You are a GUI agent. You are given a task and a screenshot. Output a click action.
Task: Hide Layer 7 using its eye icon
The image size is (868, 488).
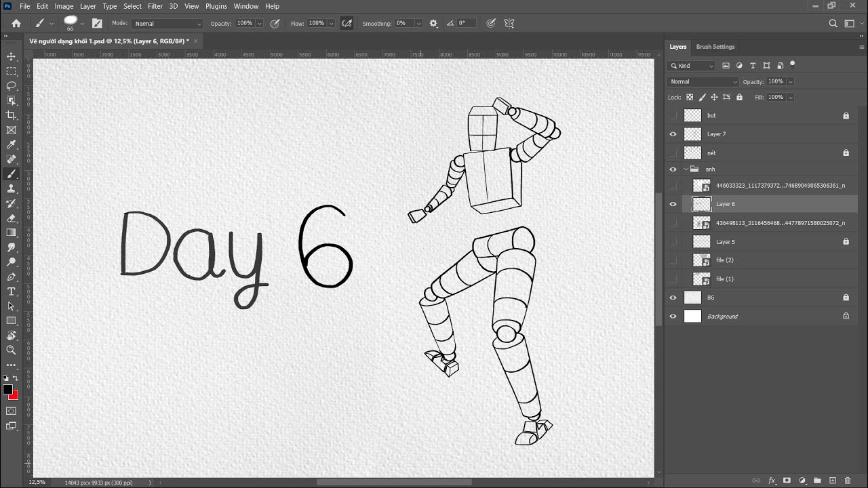pos(673,134)
